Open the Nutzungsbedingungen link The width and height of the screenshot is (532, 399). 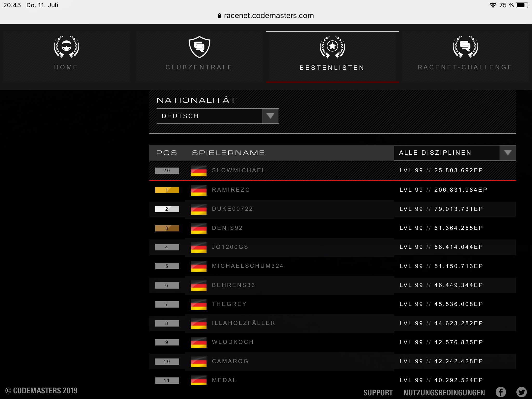pyautogui.click(x=444, y=393)
